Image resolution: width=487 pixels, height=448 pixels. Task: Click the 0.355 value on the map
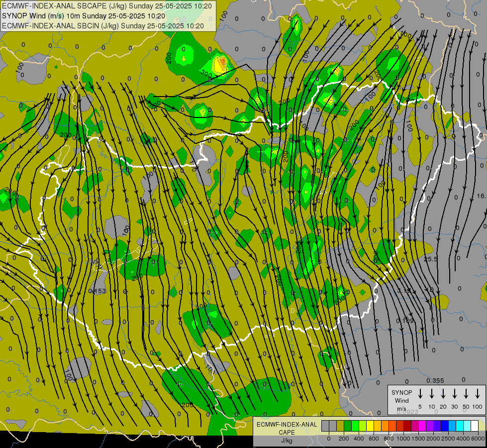coord(435,380)
